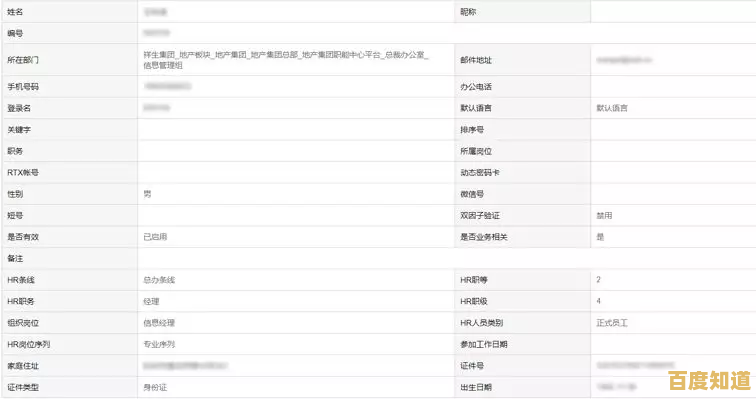The width and height of the screenshot is (756, 399).
Task: Click the 姓名 field label
Action: pyautogui.click(x=15, y=12)
